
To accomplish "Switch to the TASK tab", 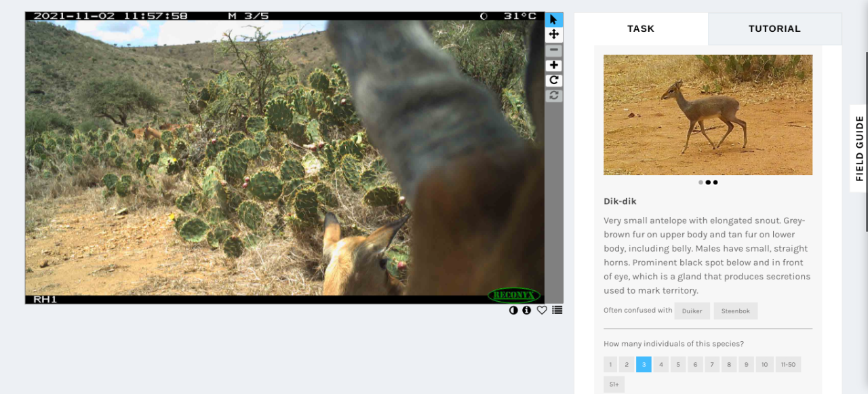I will tap(641, 28).
